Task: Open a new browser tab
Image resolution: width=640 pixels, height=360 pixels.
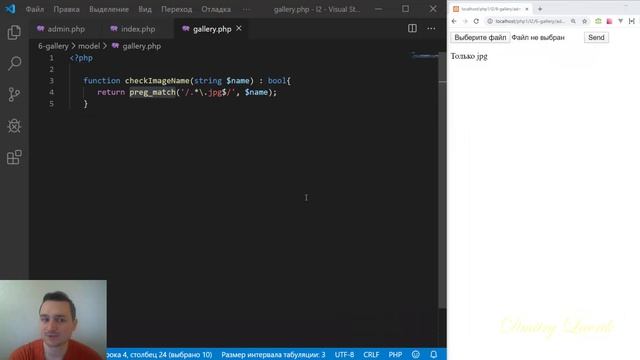Action: 540,9
